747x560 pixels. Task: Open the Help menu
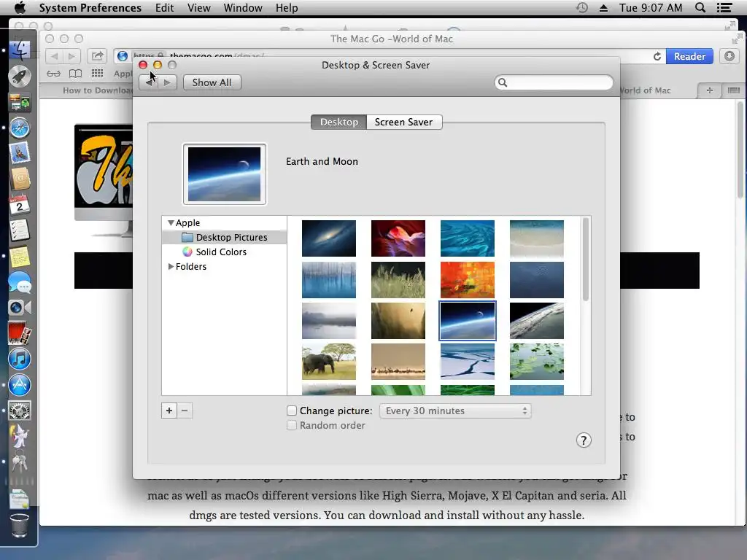click(x=287, y=7)
